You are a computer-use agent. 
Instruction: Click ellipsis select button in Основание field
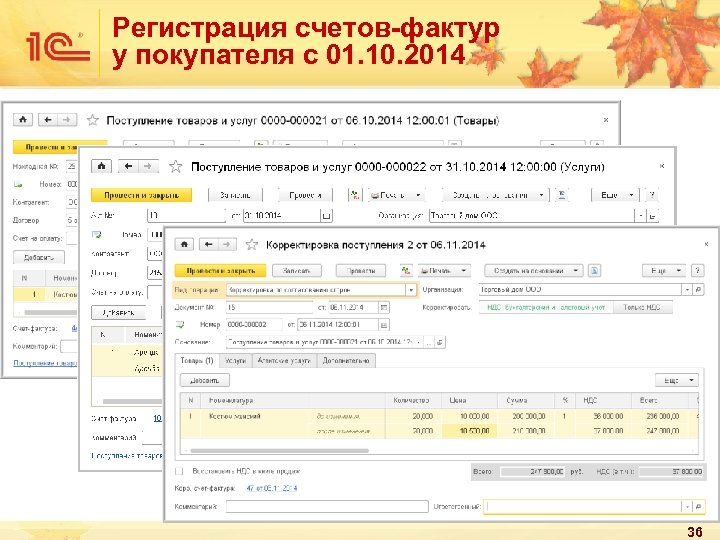click(x=429, y=342)
